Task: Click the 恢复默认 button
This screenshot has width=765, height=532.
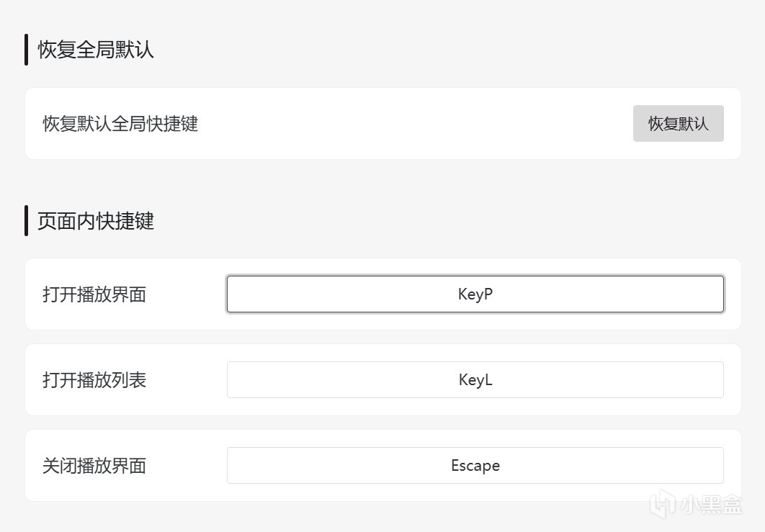Action: click(x=678, y=124)
